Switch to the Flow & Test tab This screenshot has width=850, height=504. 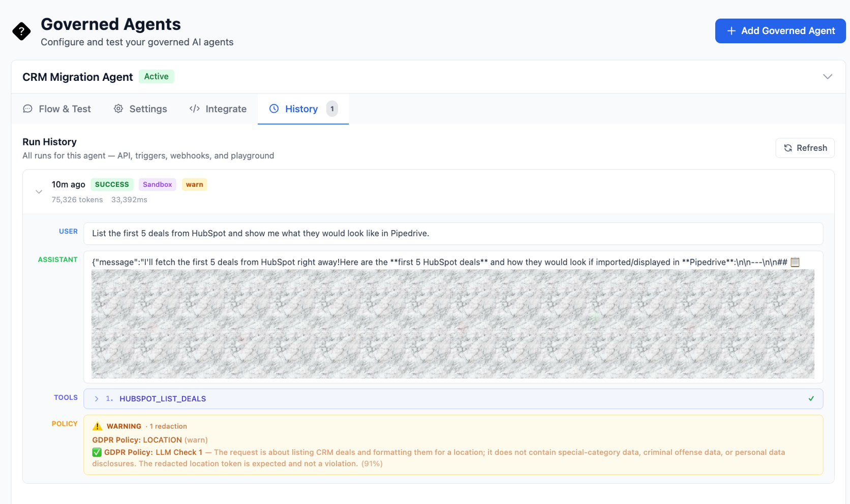click(x=57, y=109)
